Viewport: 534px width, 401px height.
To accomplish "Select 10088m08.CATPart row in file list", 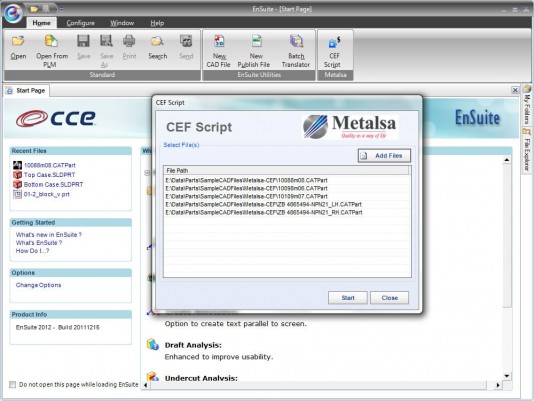I will [x=287, y=180].
